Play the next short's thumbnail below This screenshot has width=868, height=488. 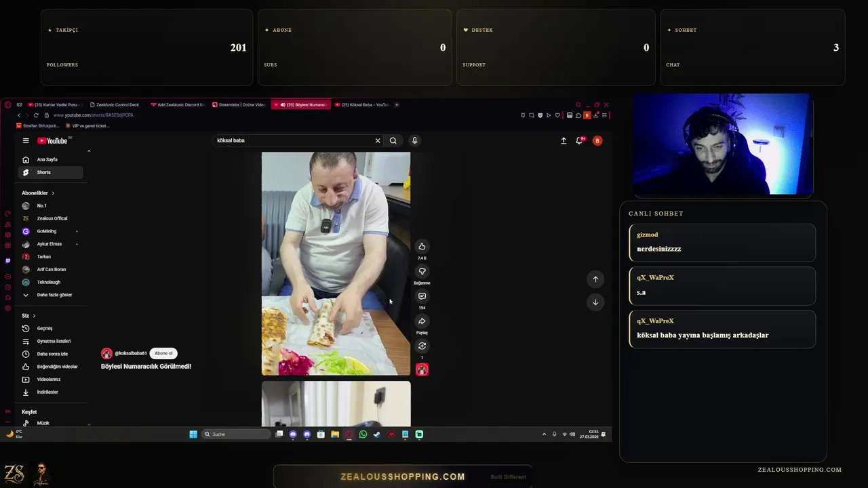pyautogui.click(x=336, y=404)
